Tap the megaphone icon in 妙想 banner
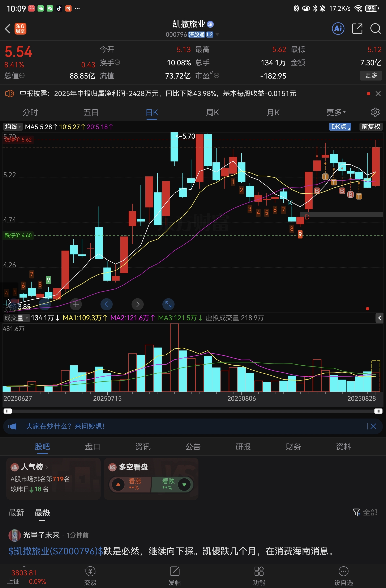 click(x=12, y=426)
